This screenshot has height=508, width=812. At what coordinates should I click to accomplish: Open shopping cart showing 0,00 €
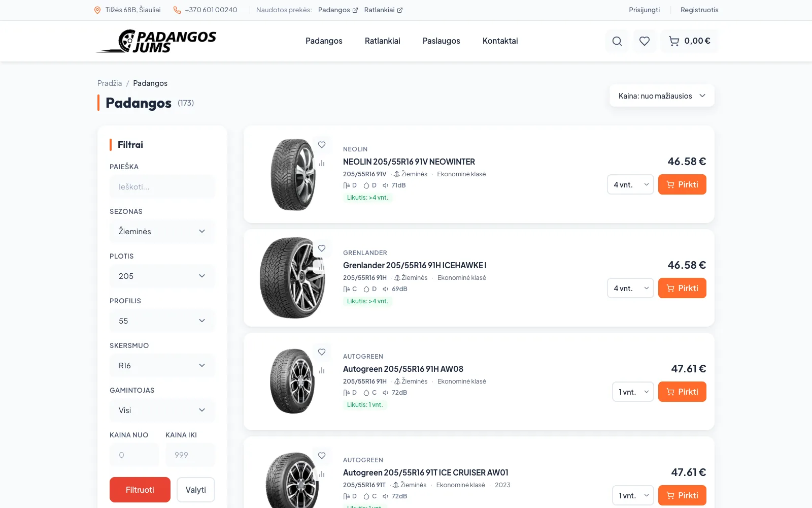689,41
